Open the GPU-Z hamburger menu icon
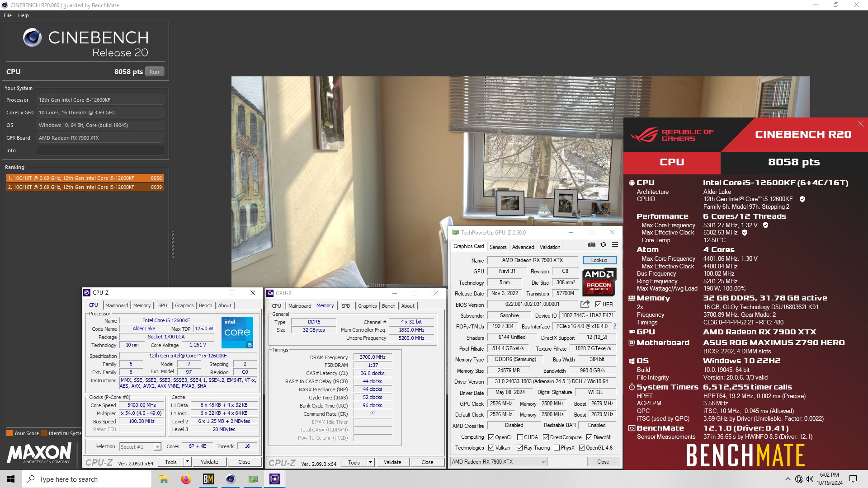This screenshot has width=868, height=488. point(615,244)
